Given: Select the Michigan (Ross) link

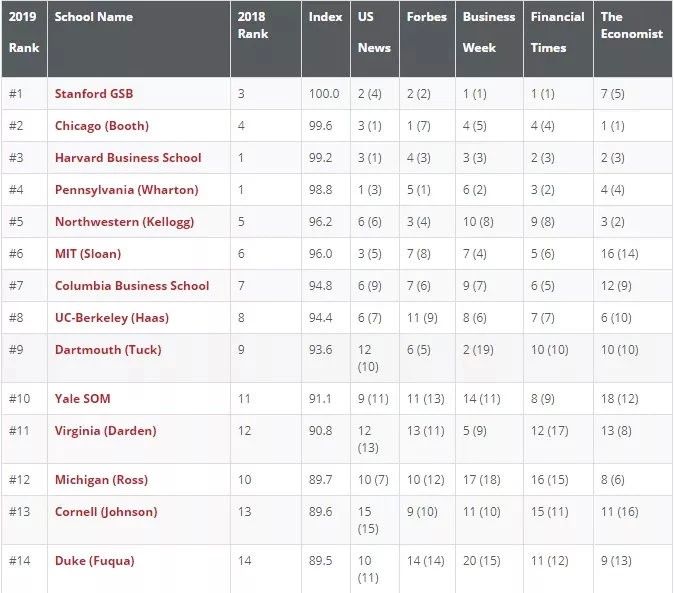Looking at the screenshot, I should [x=102, y=479].
